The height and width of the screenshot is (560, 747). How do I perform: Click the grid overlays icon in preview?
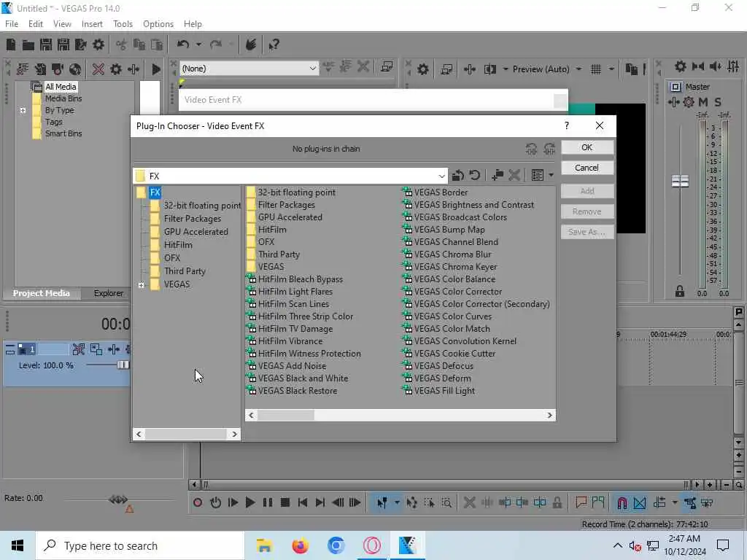point(595,69)
